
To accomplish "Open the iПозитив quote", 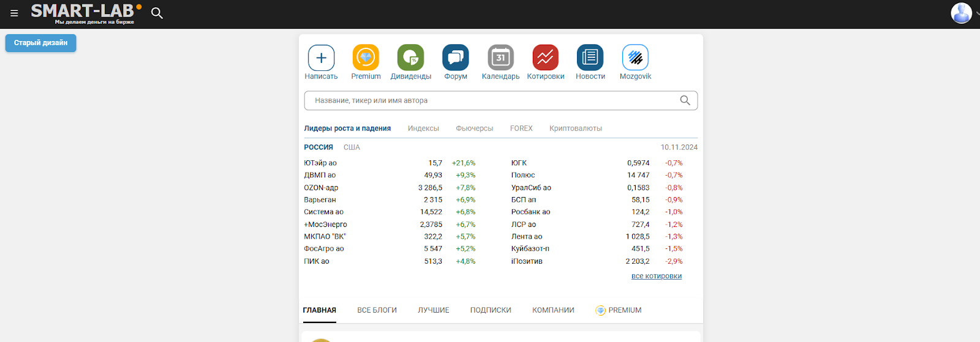I will pos(527,261).
